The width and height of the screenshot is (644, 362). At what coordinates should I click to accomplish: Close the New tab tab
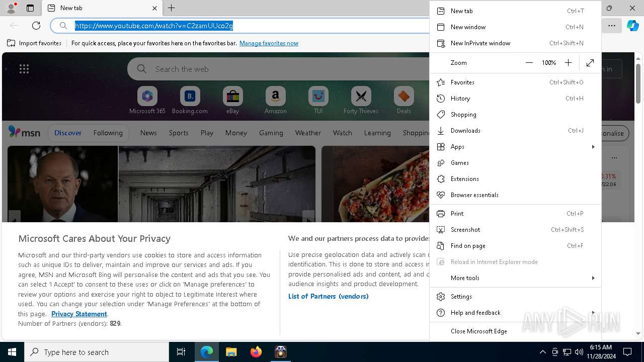click(x=154, y=8)
